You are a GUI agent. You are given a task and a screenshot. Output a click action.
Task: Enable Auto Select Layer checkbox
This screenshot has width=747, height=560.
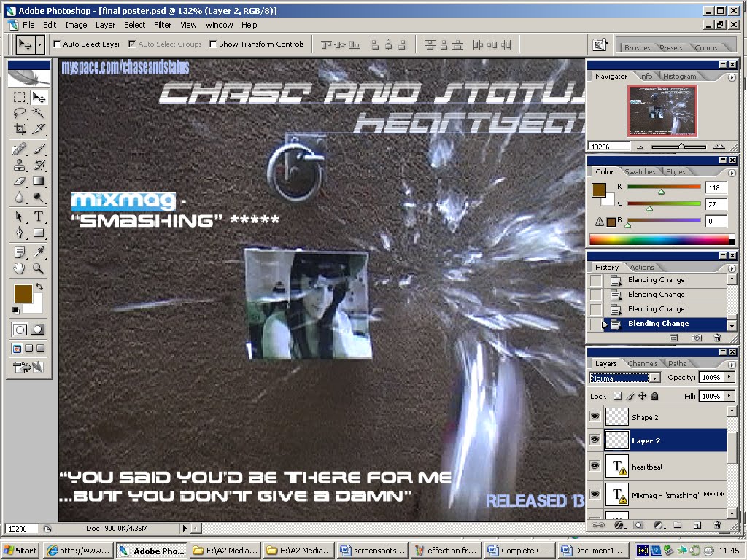(x=56, y=44)
